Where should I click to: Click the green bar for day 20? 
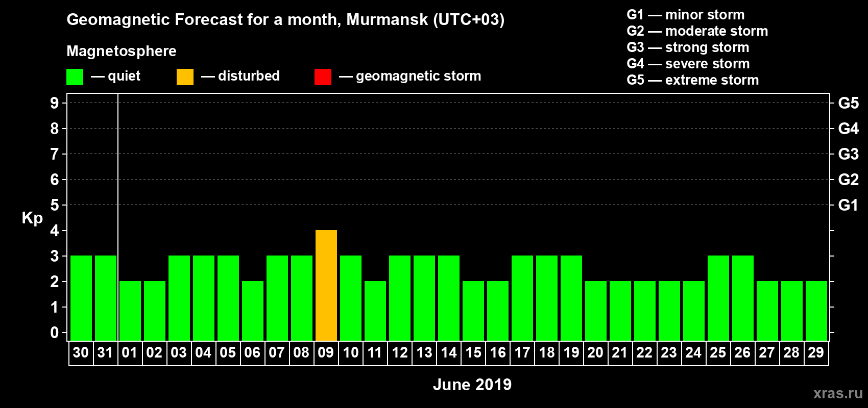[596, 311]
